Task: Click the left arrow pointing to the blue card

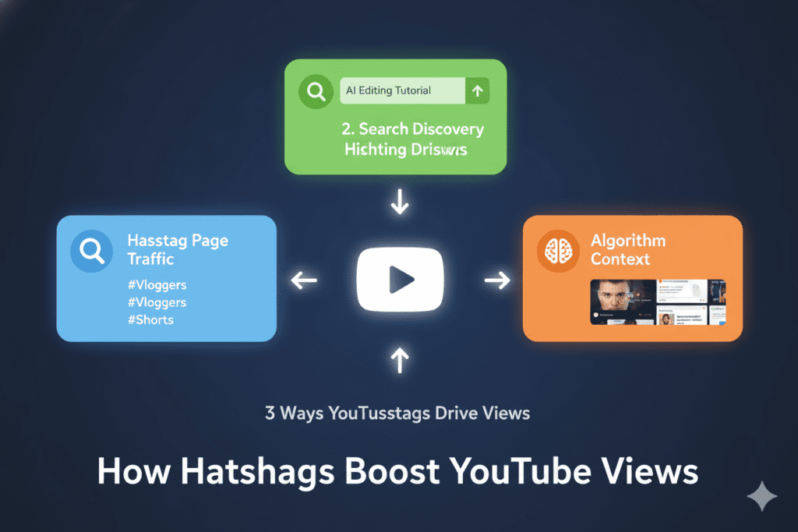Action: pos(303,280)
